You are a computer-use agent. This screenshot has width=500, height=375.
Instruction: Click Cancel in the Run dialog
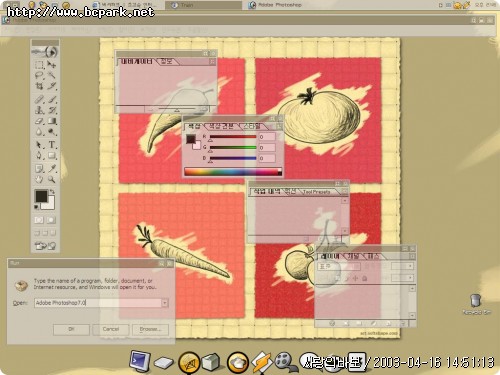[111, 329]
